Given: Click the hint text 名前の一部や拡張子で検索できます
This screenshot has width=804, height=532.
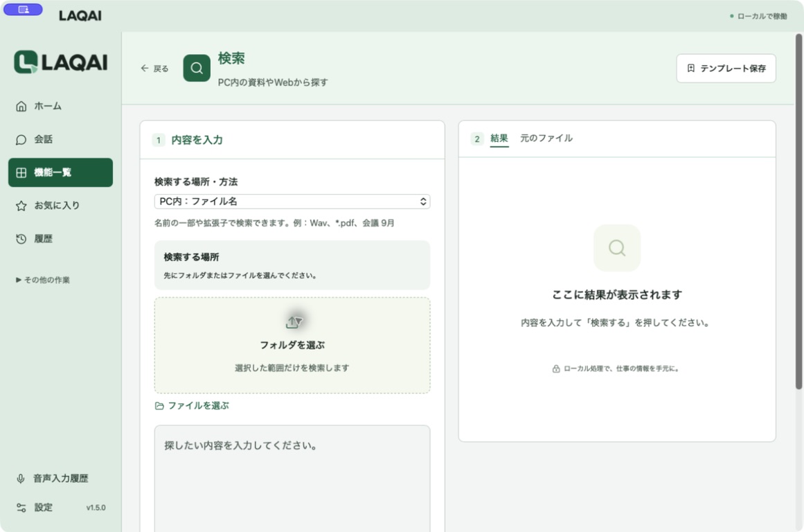Looking at the screenshot, I should [274, 223].
